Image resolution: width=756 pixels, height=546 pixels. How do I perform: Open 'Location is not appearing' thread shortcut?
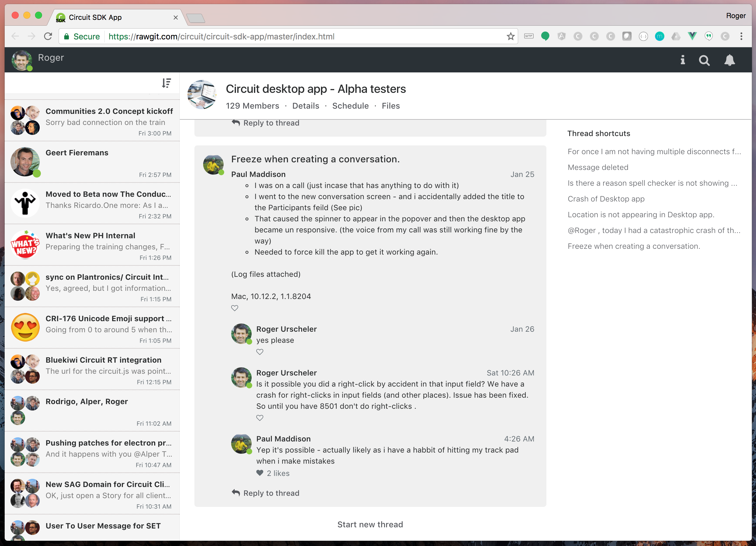click(x=641, y=215)
